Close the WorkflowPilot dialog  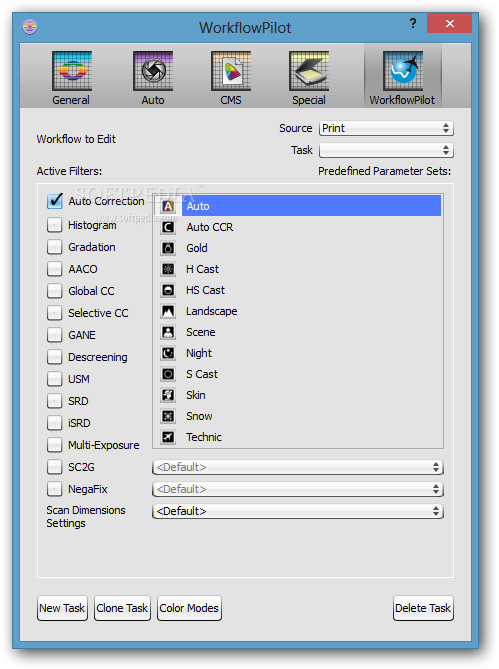point(450,23)
